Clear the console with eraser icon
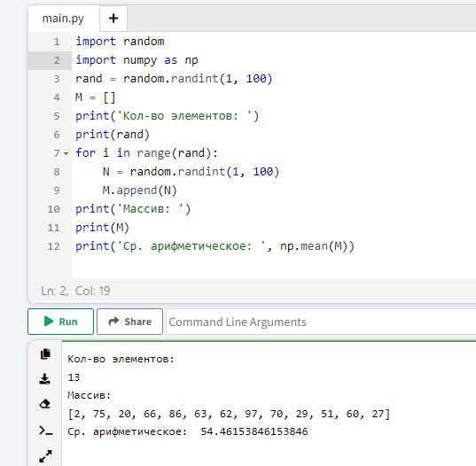This screenshot has width=476, height=466. tap(45, 404)
